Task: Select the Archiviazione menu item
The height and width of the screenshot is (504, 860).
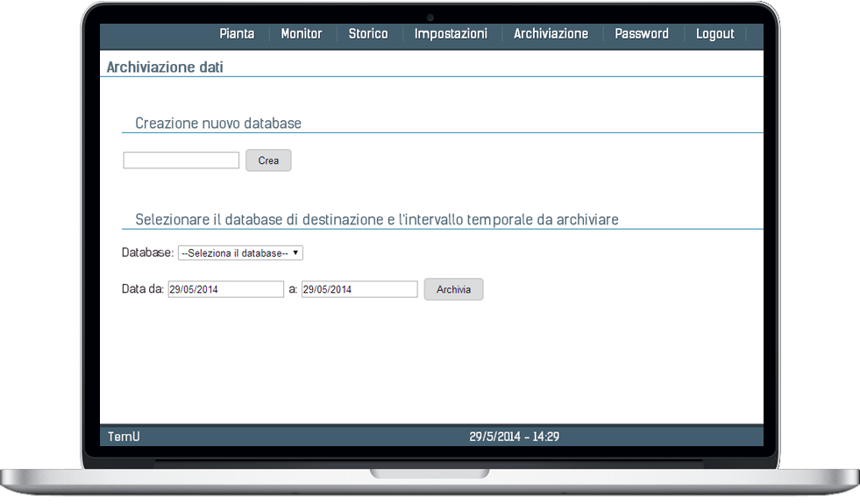Action: pos(551,33)
